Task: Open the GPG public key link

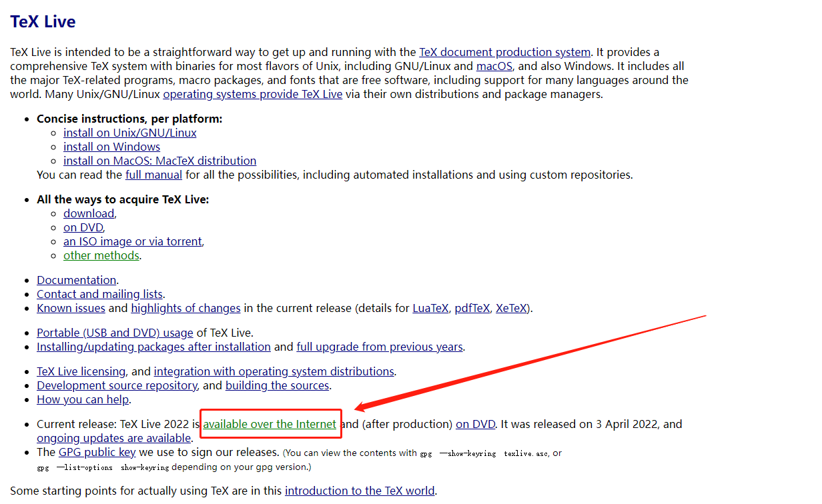Action: click(x=97, y=452)
